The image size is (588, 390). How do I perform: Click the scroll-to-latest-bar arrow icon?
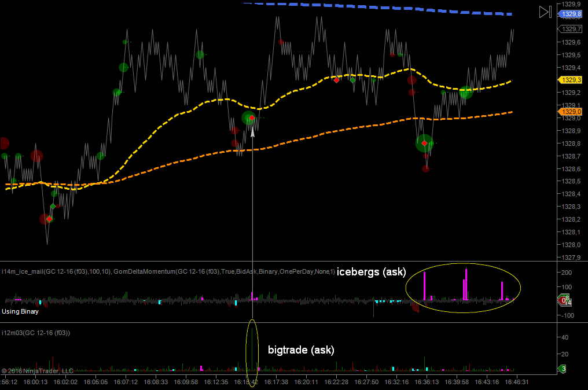tap(545, 12)
